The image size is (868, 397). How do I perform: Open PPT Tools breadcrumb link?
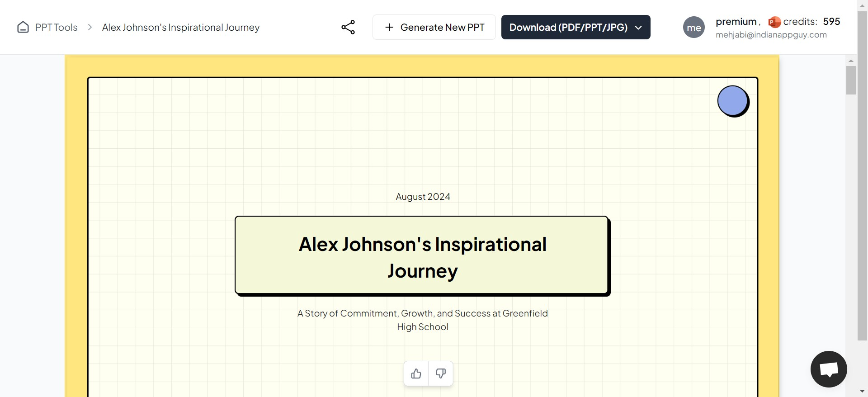(57, 28)
